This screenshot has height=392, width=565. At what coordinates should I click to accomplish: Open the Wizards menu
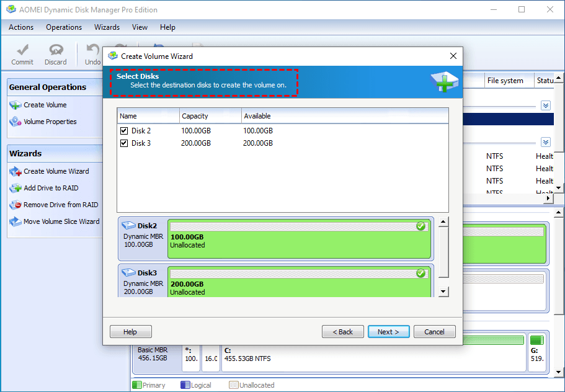click(107, 27)
